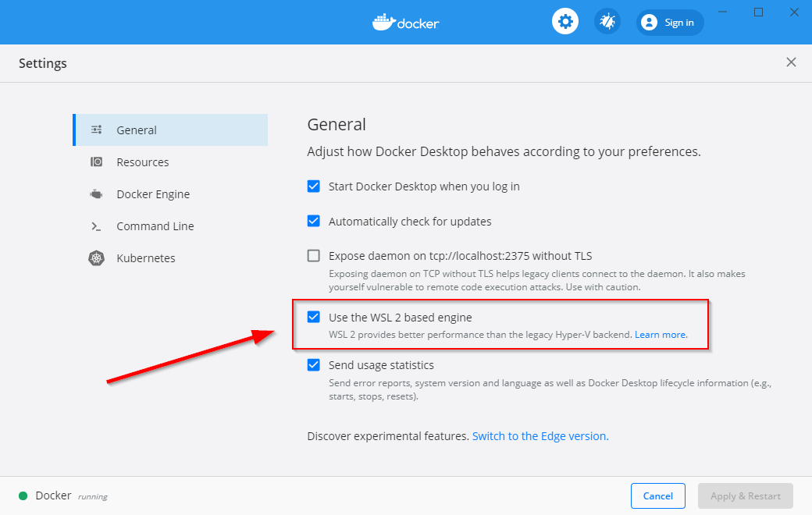Click the 'Exposing daemon on TCP without TLS' warning
The height and width of the screenshot is (515, 812).
coord(537,280)
